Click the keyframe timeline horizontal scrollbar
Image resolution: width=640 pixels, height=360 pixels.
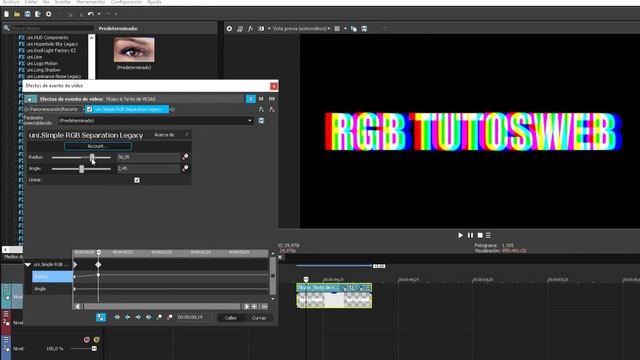pos(162,306)
